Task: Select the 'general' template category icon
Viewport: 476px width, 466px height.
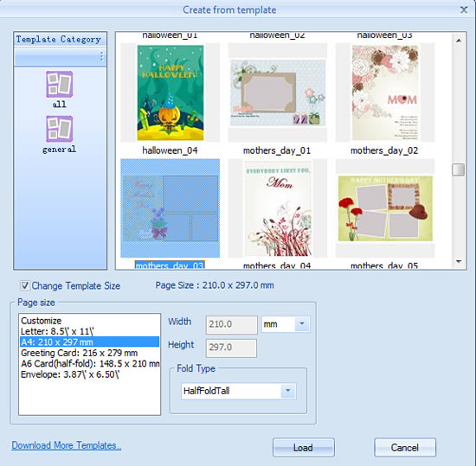Action: pyautogui.click(x=59, y=129)
